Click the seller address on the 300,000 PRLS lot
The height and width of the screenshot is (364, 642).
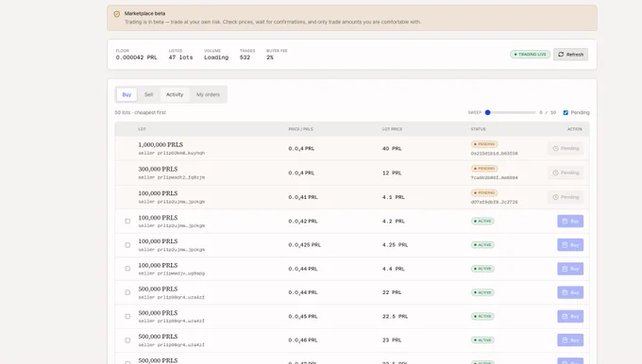pos(172,177)
